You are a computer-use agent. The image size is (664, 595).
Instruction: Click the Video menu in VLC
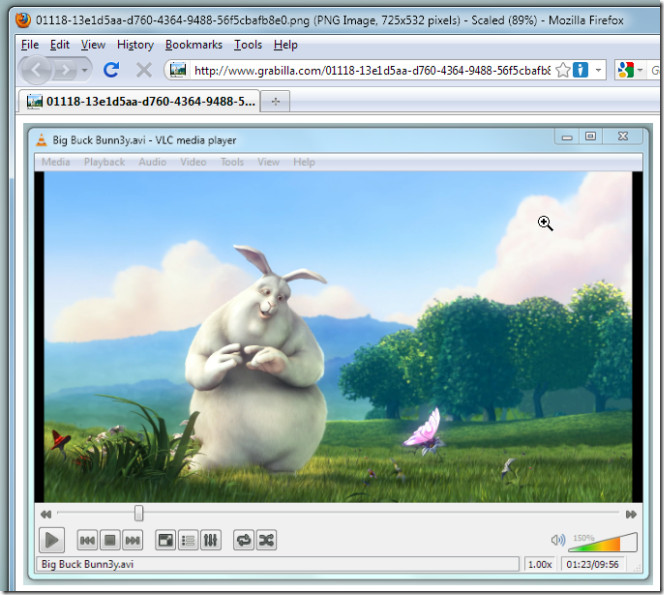[x=193, y=162]
